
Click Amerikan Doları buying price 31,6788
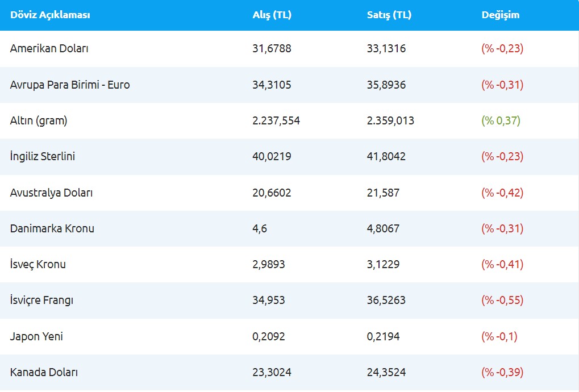coord(272,49)
